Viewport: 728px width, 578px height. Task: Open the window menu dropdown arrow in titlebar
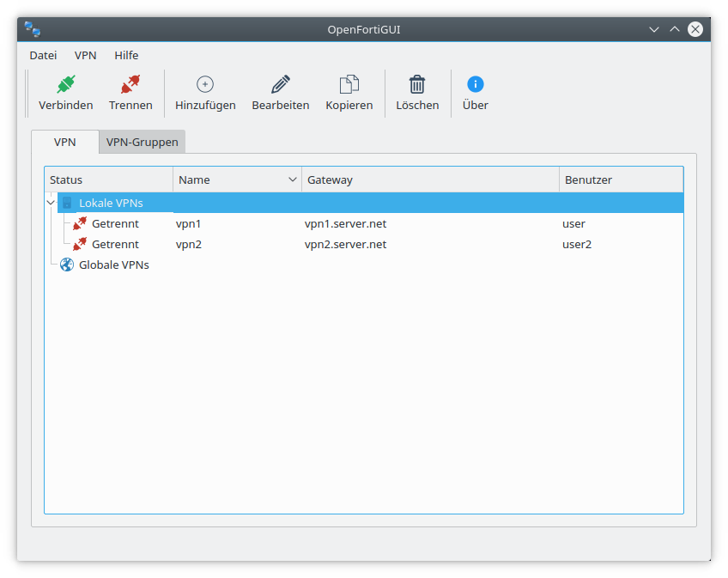coord(654,29)
